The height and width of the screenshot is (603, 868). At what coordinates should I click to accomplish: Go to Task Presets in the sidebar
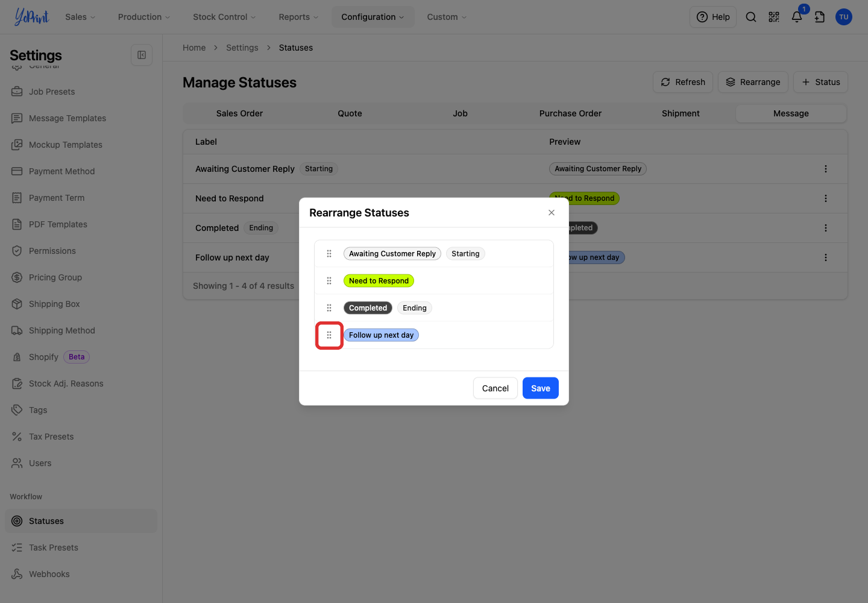tap(54, 548)
